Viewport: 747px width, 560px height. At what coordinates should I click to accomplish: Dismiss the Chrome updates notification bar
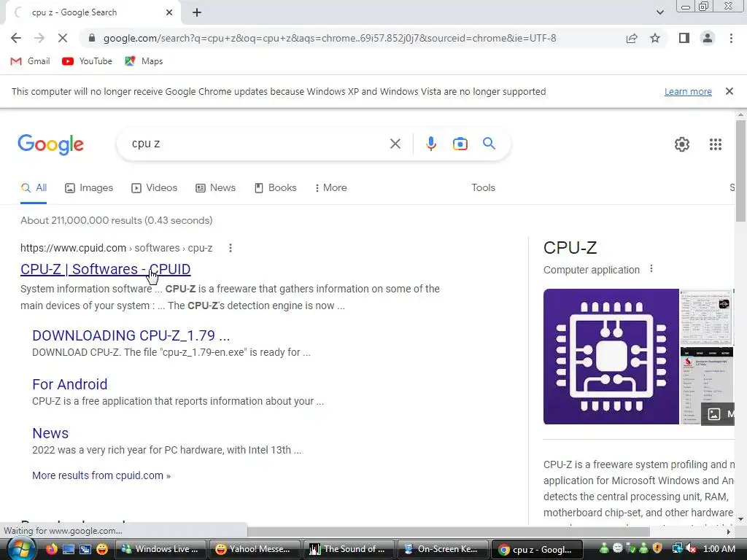pos(729,91)
